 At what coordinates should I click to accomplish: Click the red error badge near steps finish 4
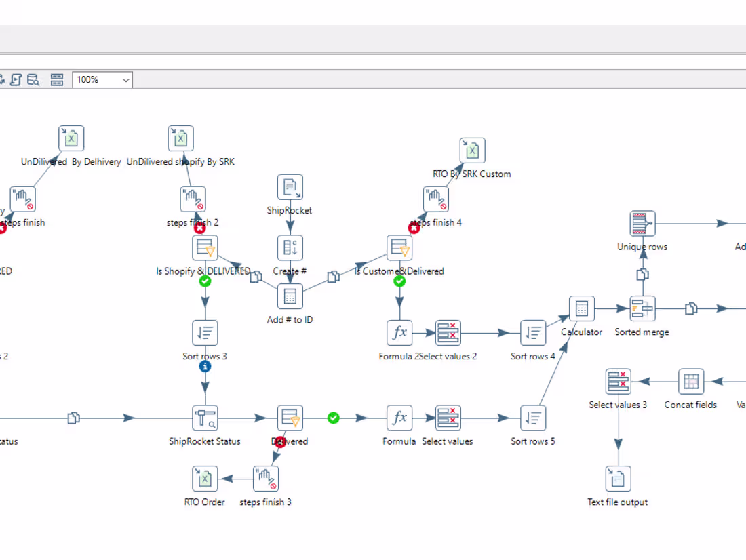(x=414, y=228)
